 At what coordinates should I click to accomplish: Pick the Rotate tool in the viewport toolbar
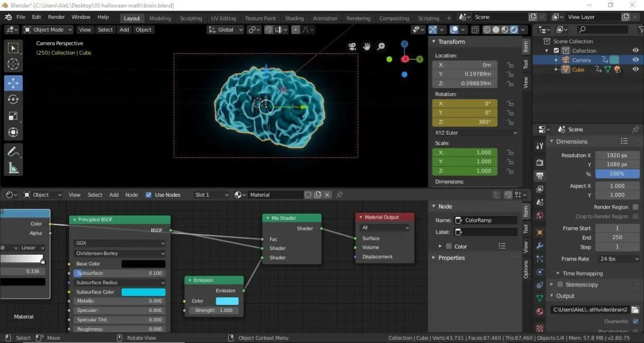tap(13, 99)
